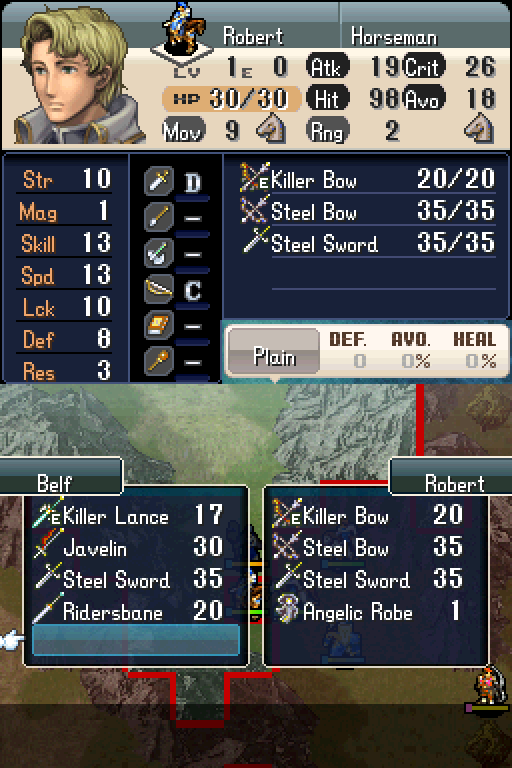The height and width of the screenshot is (768, 512).
Task: Click the Horseman map sprite icon
Action: tap(182, 29)
